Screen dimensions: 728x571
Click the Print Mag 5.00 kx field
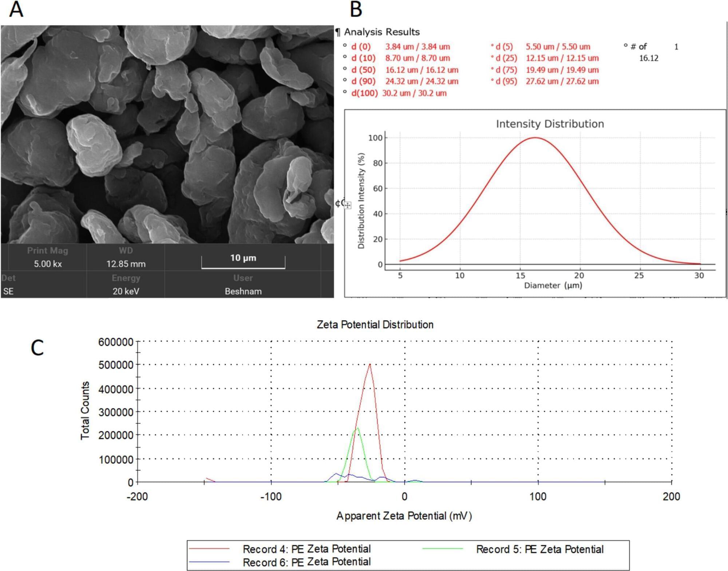(48, 264)
